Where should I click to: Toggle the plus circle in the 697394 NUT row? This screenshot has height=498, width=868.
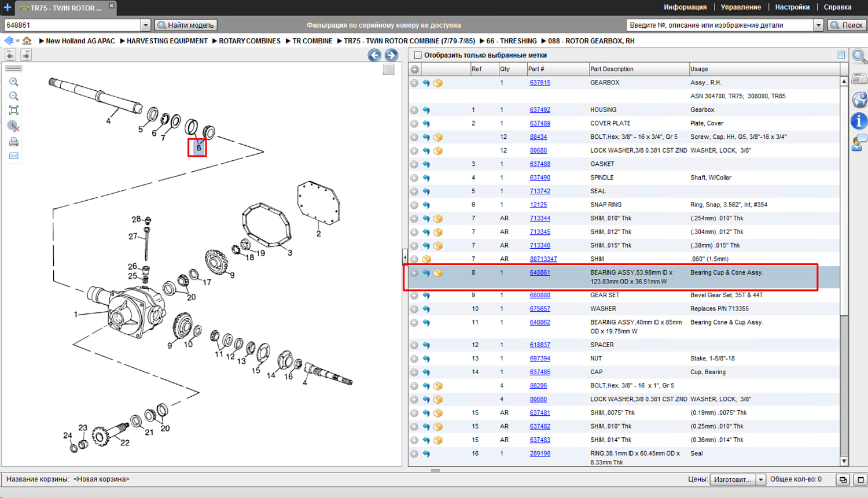pyautogui.click(x=414, y=359)
